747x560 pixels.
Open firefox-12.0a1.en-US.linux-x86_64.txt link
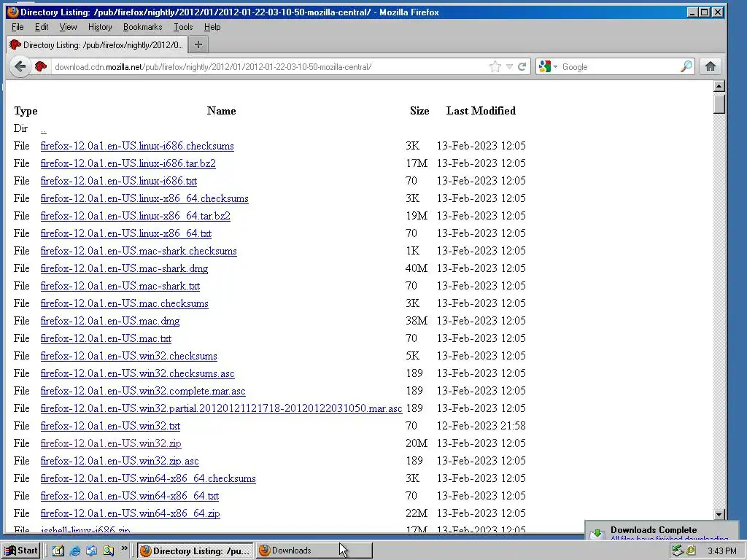coord(125,234)
